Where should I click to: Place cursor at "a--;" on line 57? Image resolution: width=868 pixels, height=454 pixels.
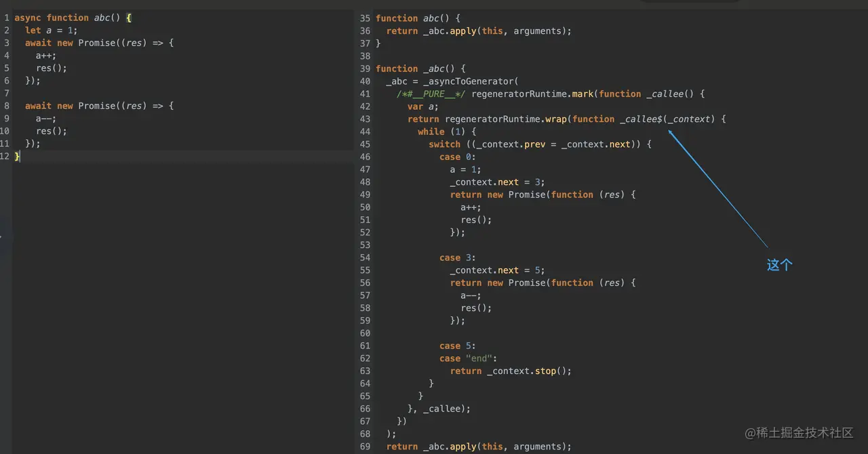click(x=471, y=295)
